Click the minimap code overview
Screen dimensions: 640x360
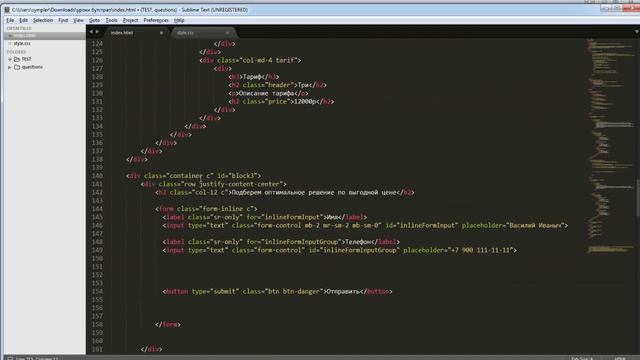pos(610,147)
